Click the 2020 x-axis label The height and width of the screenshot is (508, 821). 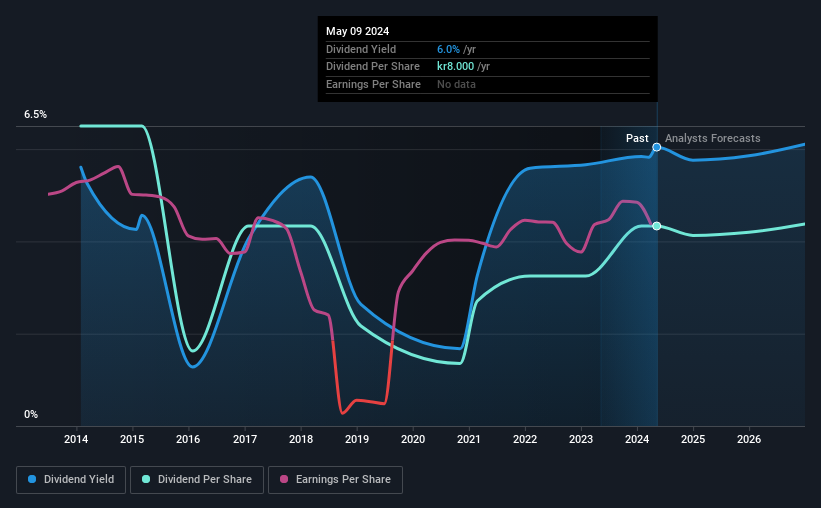(413, 439)
